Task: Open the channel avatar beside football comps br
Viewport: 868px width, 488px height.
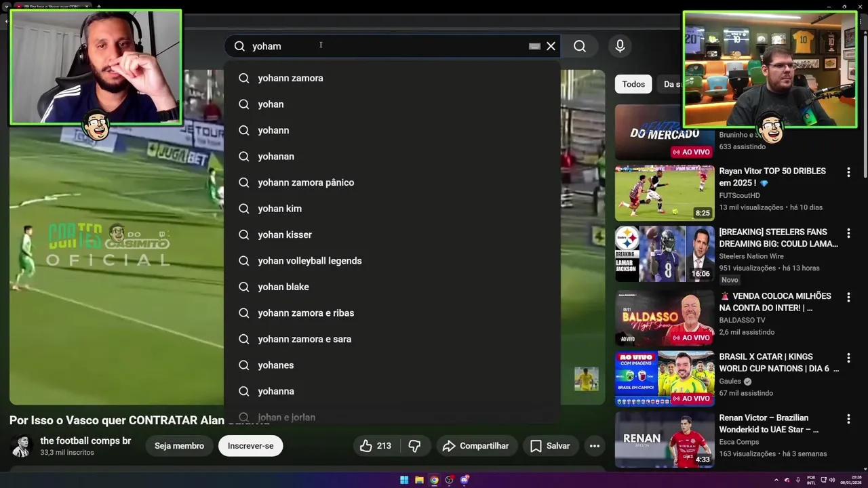Action: (21, 446)
